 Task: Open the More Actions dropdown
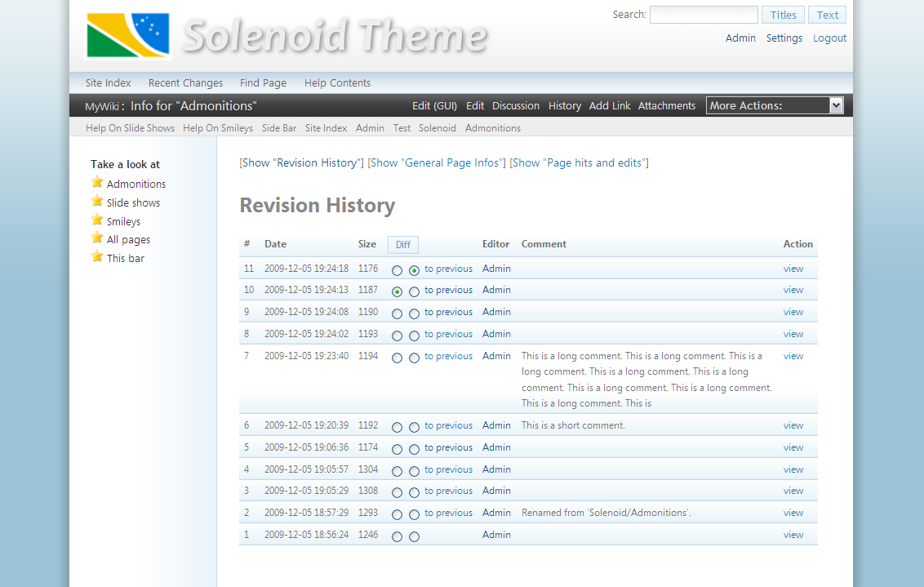tap(774, 105)
